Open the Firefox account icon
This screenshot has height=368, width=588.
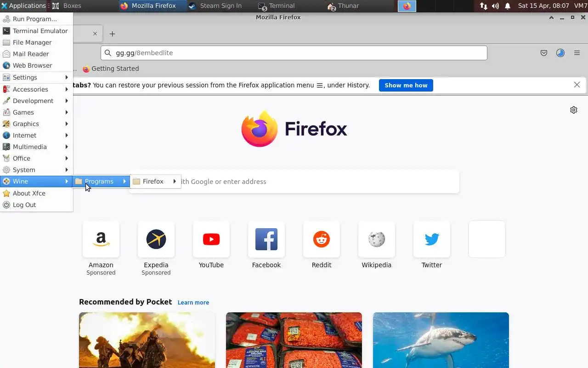560,53
